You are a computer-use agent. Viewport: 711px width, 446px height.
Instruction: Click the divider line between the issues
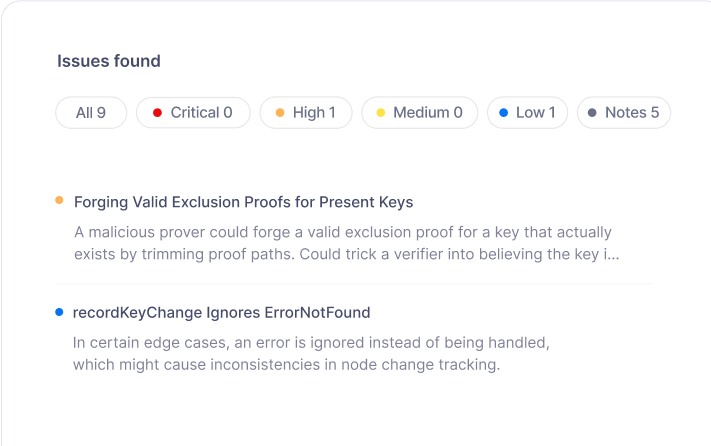(x=355, y=284)
